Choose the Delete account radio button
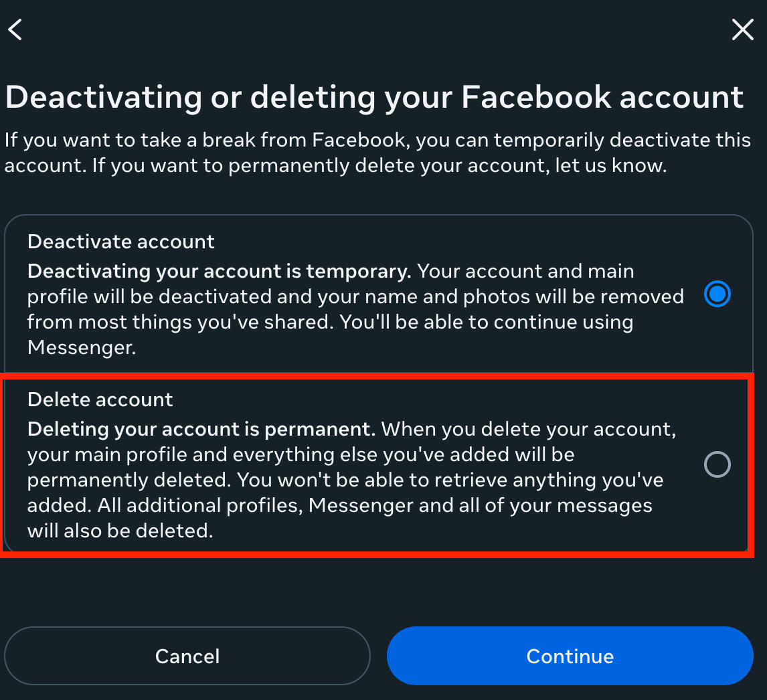Screen dimensions: 767x700 pyautogui.click(x=717, y=464)
